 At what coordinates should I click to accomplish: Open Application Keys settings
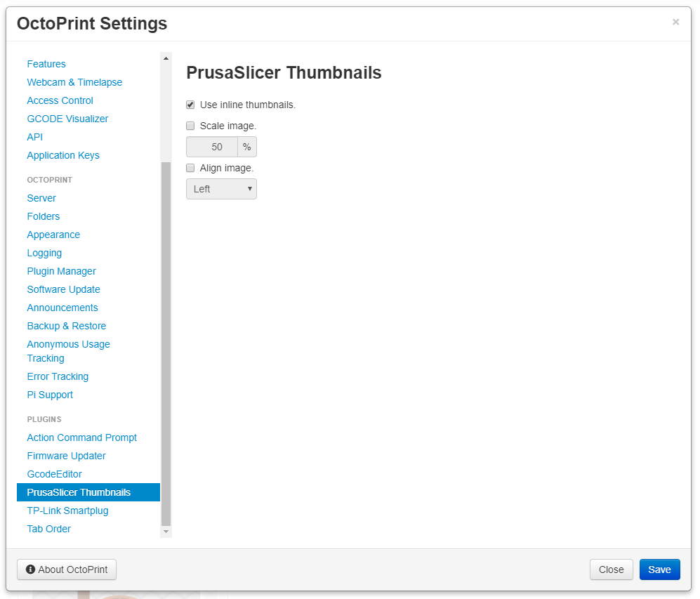(x=63, y=155)
